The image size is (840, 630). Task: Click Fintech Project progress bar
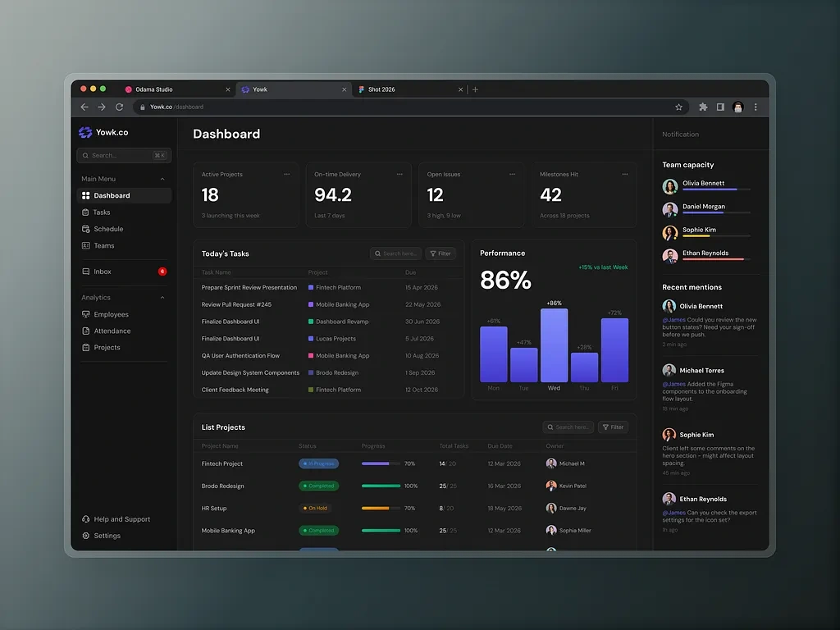pos(381,463)
